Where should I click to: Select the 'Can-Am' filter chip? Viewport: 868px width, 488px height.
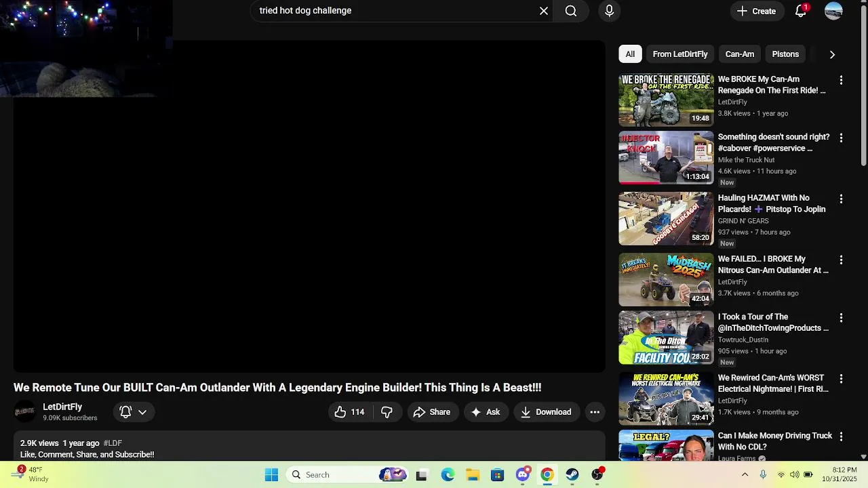click(739, 54)
